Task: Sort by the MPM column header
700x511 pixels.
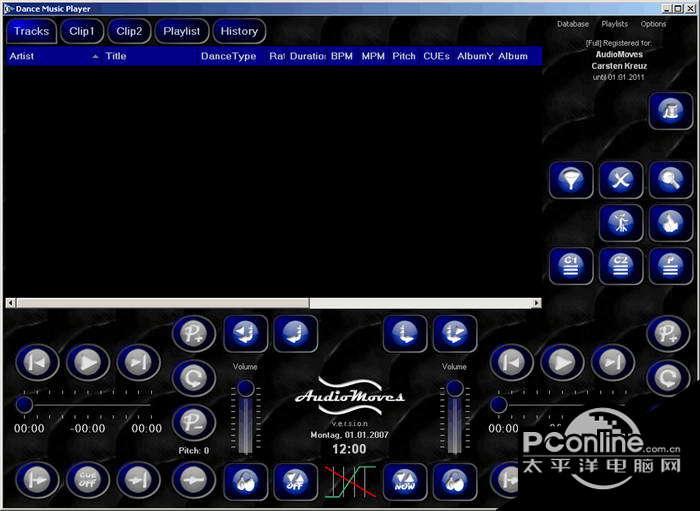Action: pos(373,56)
